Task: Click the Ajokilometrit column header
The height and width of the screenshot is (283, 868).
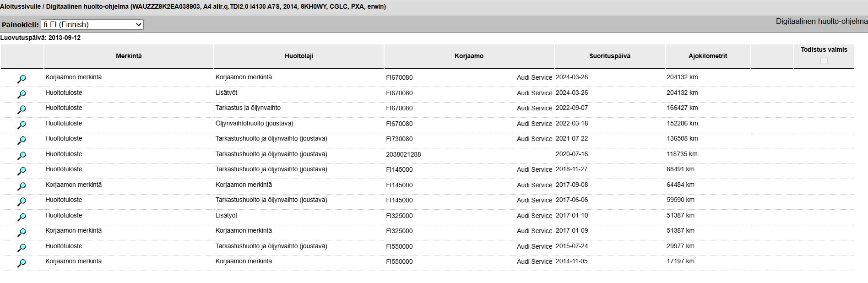Action: tap(708, 56)
